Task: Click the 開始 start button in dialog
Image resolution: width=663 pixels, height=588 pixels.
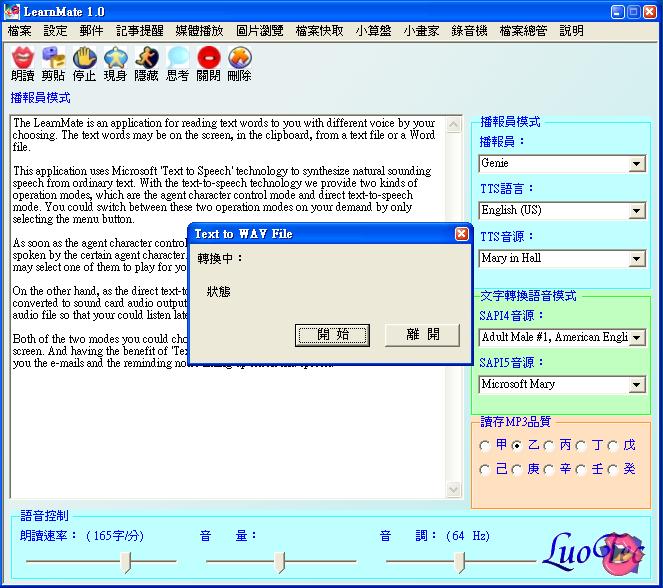Action: [332, 336]
